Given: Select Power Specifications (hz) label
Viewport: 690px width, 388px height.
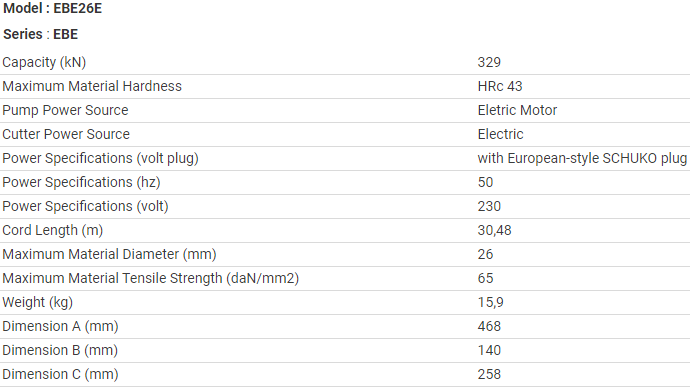Looking at the screenshot, I should coord(81,183).
